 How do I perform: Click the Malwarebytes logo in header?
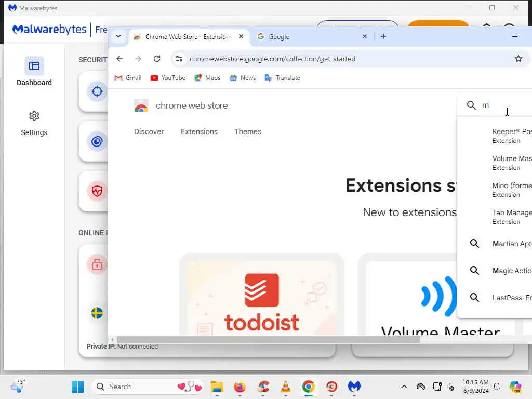point(49,30)
